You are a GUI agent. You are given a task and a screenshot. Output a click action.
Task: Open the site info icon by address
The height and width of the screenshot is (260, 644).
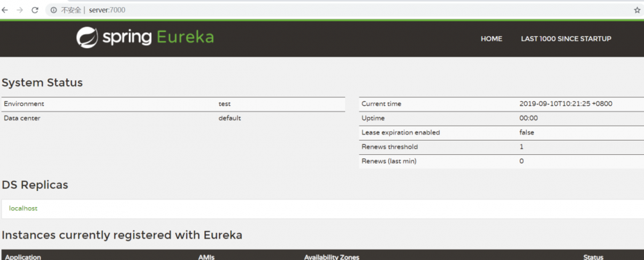tap(53, 10)
